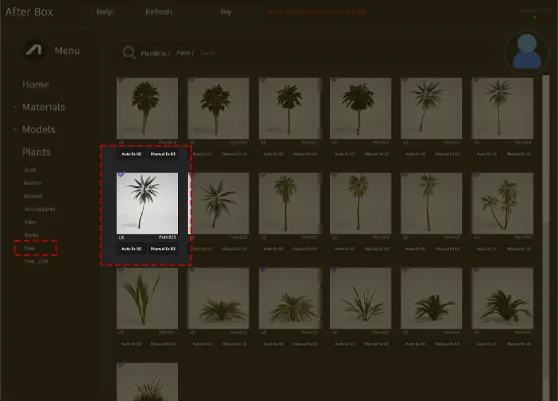Select the Palm029 thumbnail
The width and height of the screenshot is (558, 401).
431,203
